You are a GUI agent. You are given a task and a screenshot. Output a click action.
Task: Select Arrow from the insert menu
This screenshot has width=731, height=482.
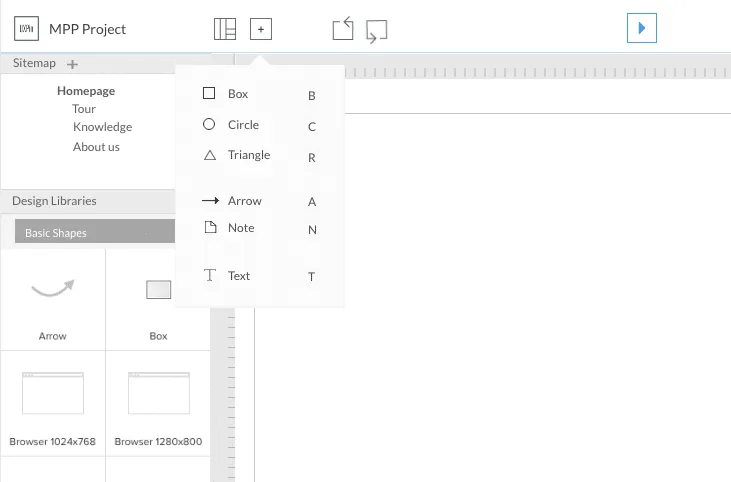(260, 201)
